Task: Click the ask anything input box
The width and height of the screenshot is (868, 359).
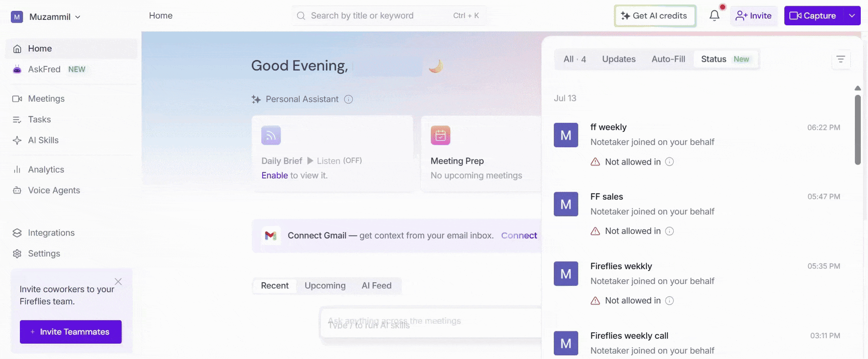Action: click(430, 322)
